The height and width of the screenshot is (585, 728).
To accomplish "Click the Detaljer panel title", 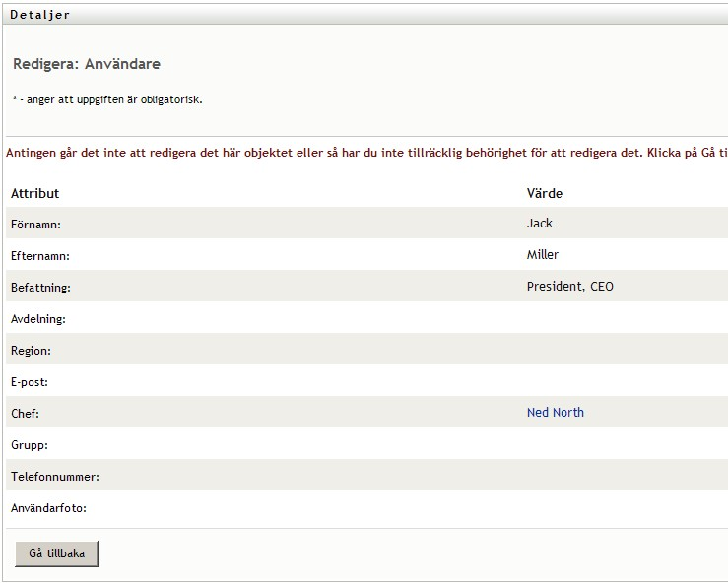I will tap(39, 15).
